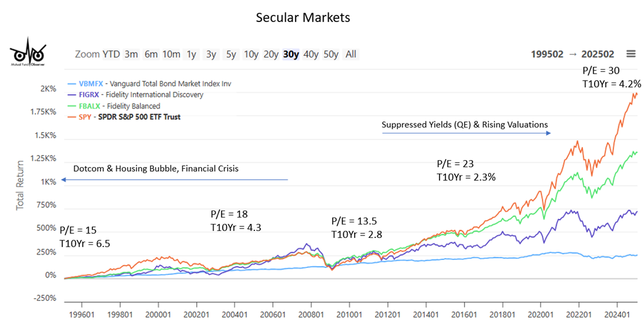The height and width of the screenshot is (322, 644).
Task: Expand chart range to 40y
Action: click(311, 55)
